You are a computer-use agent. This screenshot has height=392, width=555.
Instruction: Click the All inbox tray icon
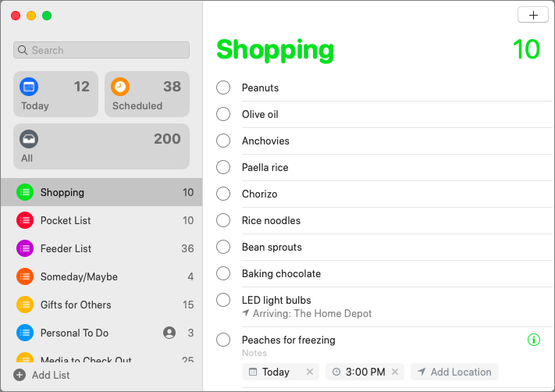click(29, 139)
